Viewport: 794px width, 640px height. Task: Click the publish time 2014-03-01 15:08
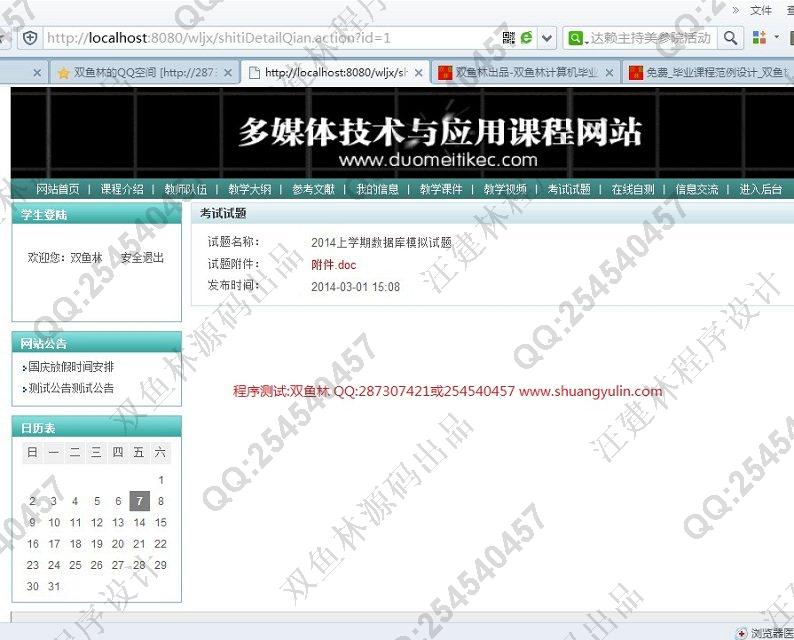pos(355,287)
